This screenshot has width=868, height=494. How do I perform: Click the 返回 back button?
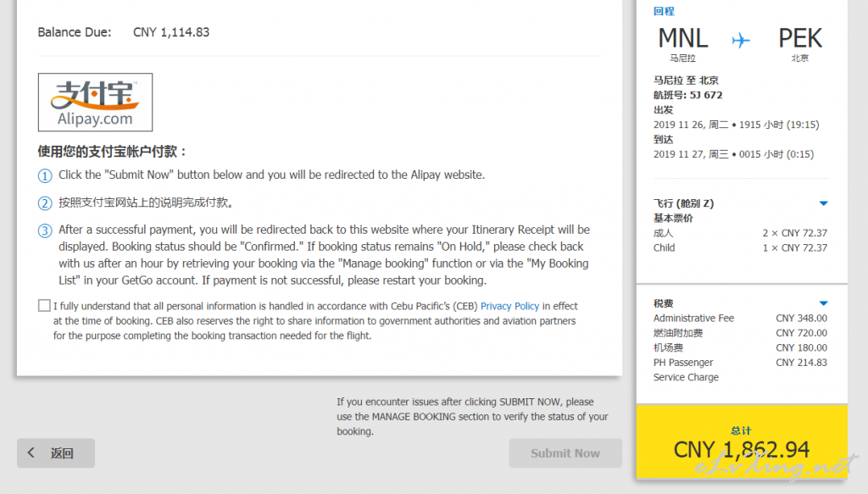click(x=56, y=453)
